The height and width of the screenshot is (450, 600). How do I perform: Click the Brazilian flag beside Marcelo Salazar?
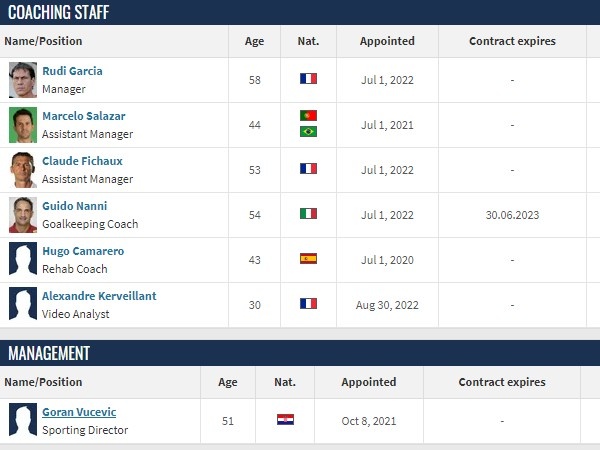308,132
